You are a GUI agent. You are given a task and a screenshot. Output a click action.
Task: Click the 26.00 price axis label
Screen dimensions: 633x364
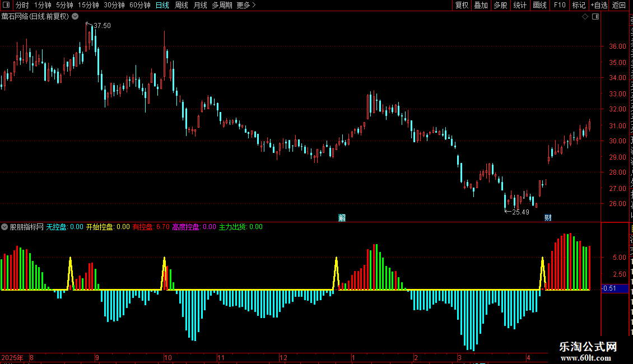(x=618, y=204)
